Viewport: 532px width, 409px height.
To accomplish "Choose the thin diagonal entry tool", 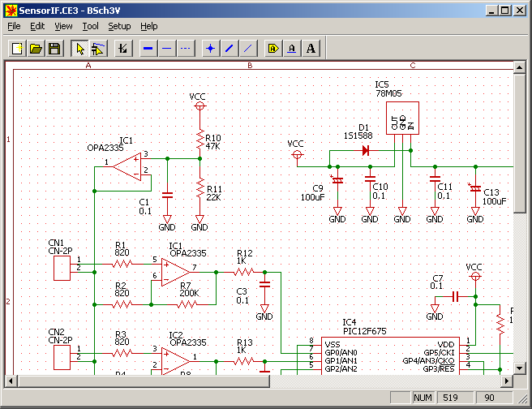I will 248,49.
